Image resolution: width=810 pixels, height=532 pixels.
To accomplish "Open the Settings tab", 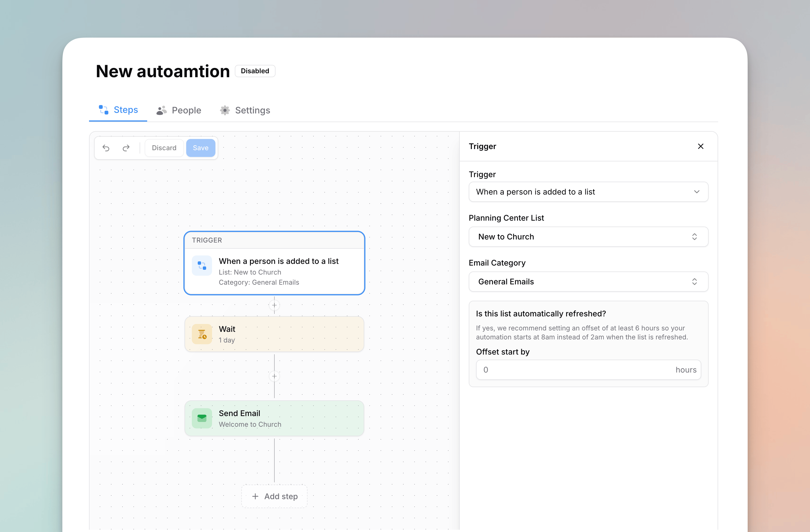I will (245, 110).
